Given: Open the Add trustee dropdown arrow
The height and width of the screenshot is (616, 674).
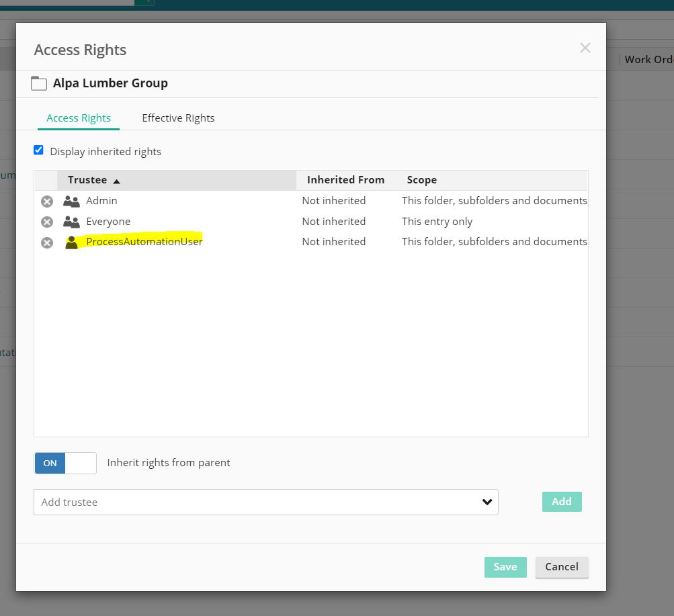Looking at the screenshot, I should (x=487, y=502).
